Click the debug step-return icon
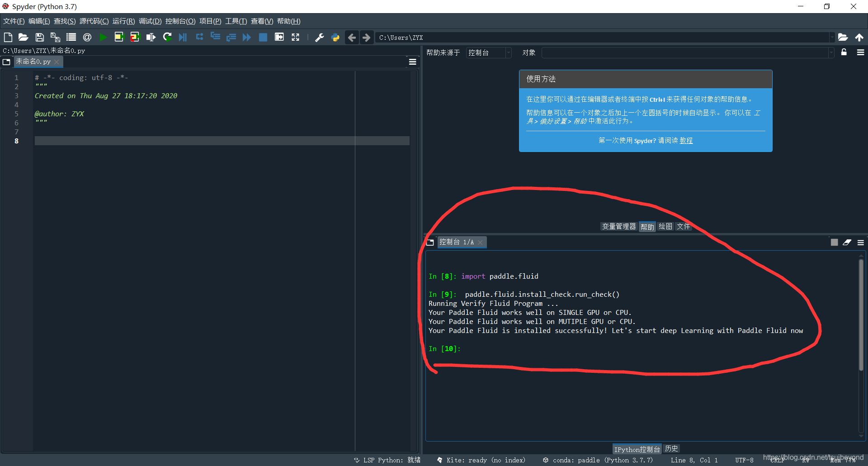 231,38
